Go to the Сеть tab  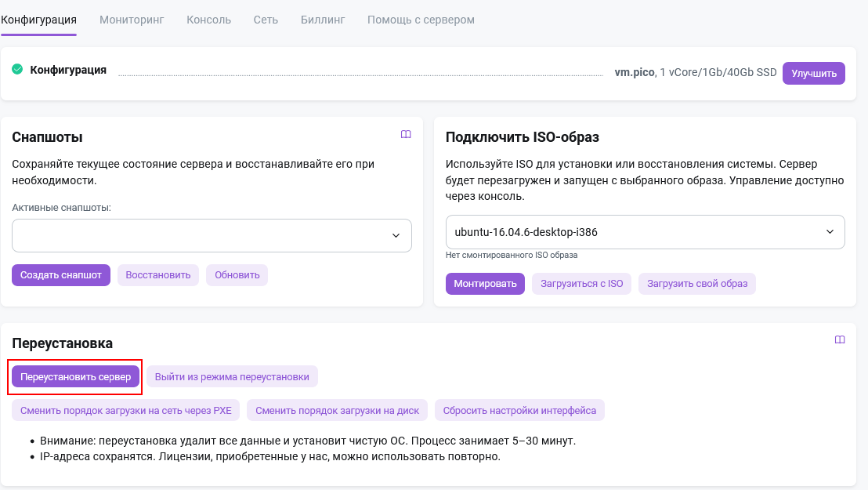click(266, 20)
